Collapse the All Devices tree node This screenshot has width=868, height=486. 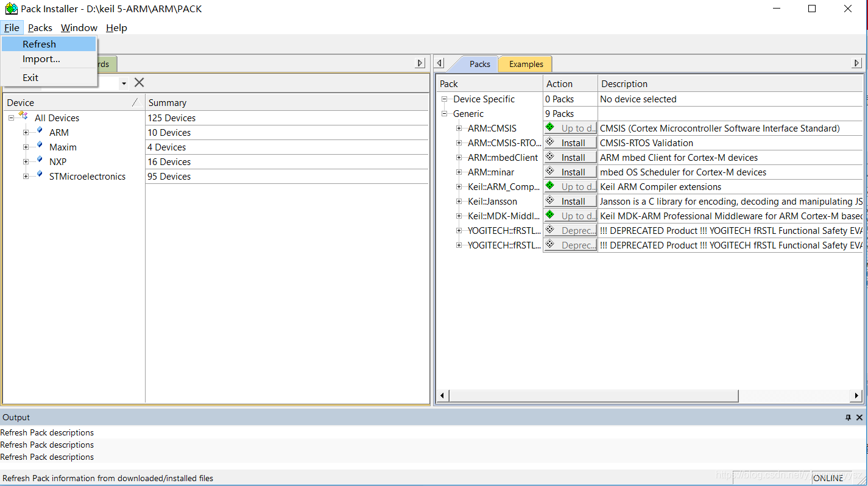tap(11, 118)
